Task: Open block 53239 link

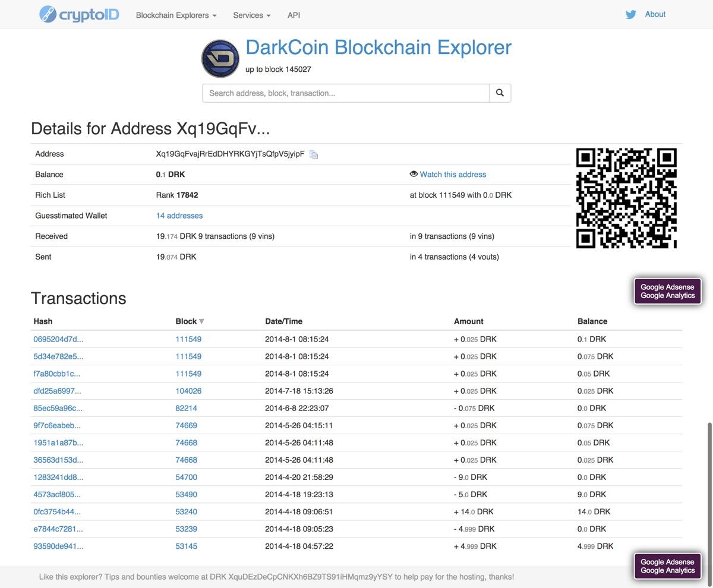Action: 186,529
